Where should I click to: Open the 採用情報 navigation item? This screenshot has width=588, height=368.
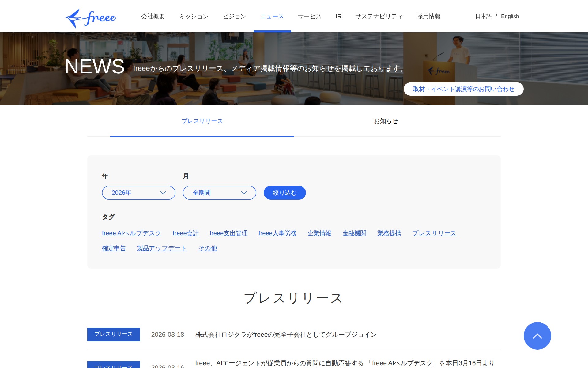click(428, 17)
